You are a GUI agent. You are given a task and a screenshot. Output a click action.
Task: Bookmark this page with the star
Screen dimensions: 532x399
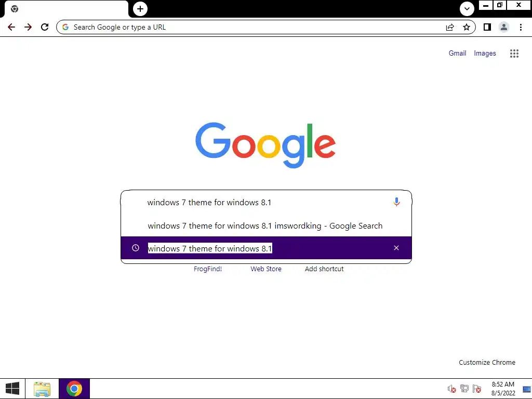click(x=467, y=27)
